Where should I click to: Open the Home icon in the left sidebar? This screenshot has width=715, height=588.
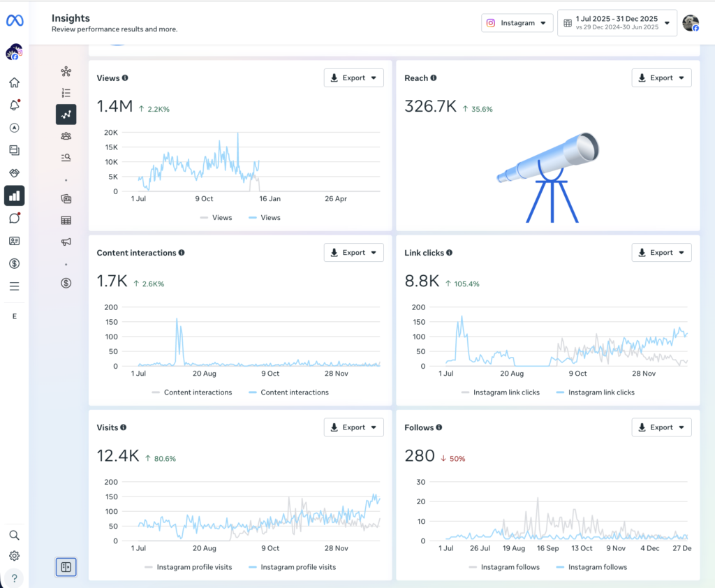pyautogui.click(x=14, y=82)
